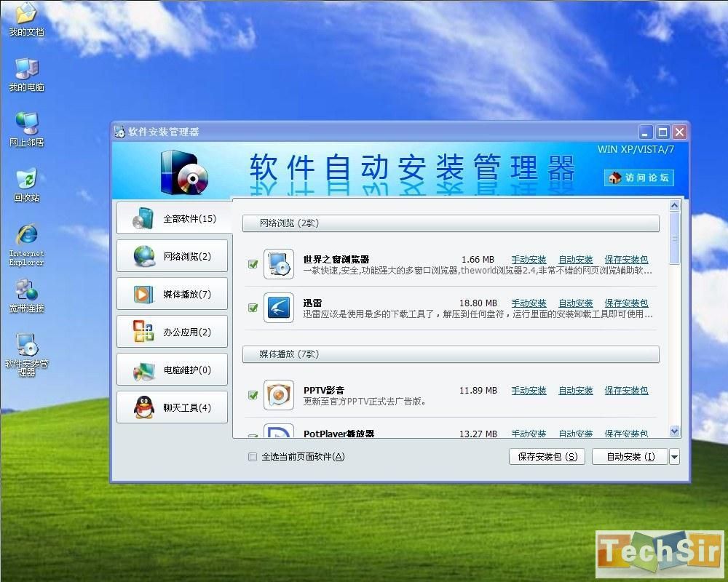The height and width of the screenshot is (582, 728).
Task: Click the PPTV影音 app icon
Action: pyautogui.click(x=278, y=395)
